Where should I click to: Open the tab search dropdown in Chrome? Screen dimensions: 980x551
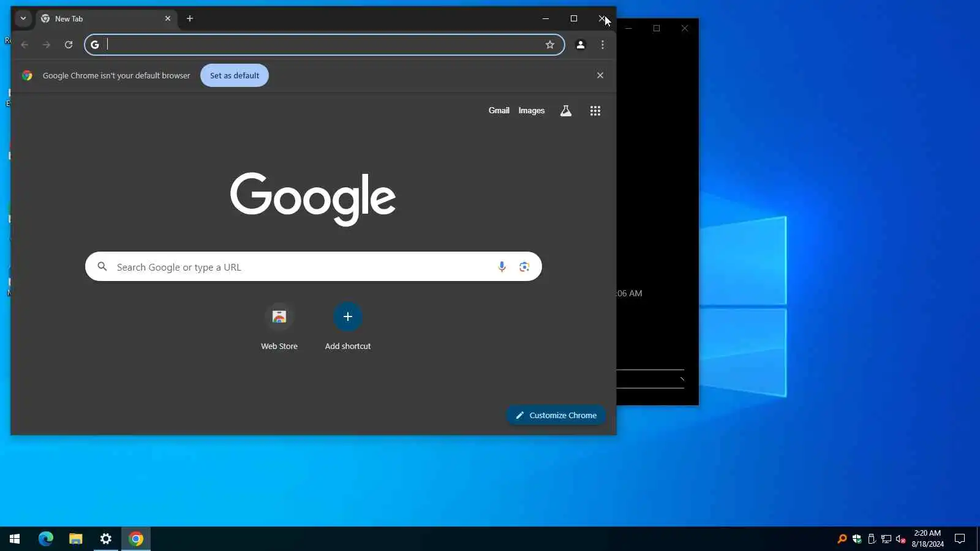click(23, 18)
